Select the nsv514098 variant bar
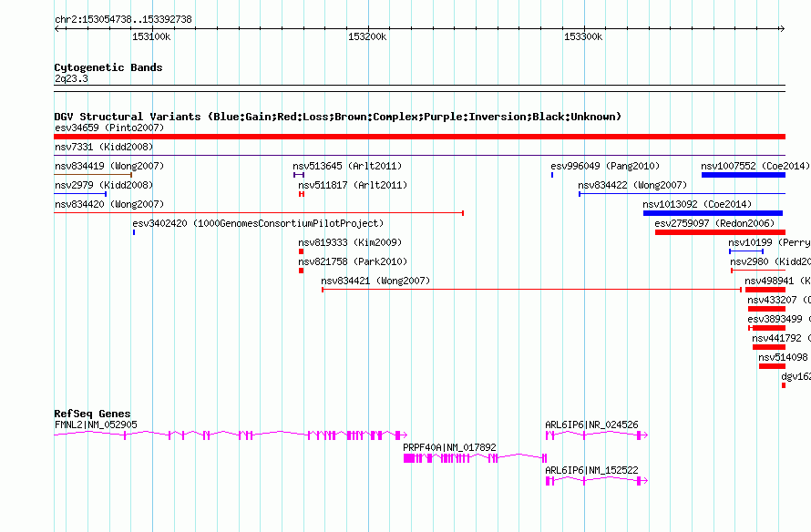The width and height of the screenshot is (811, 532). (772, 366)
